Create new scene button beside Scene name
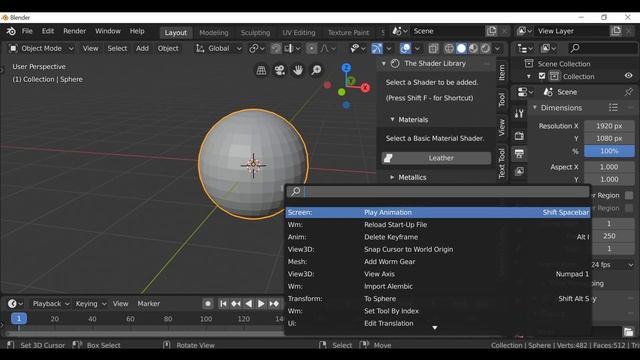This screenshot has height=360, width=640. 491,31
